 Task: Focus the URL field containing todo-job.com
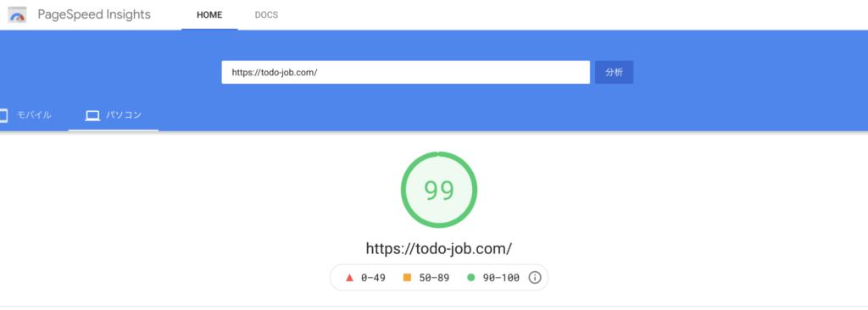(406, 73)
